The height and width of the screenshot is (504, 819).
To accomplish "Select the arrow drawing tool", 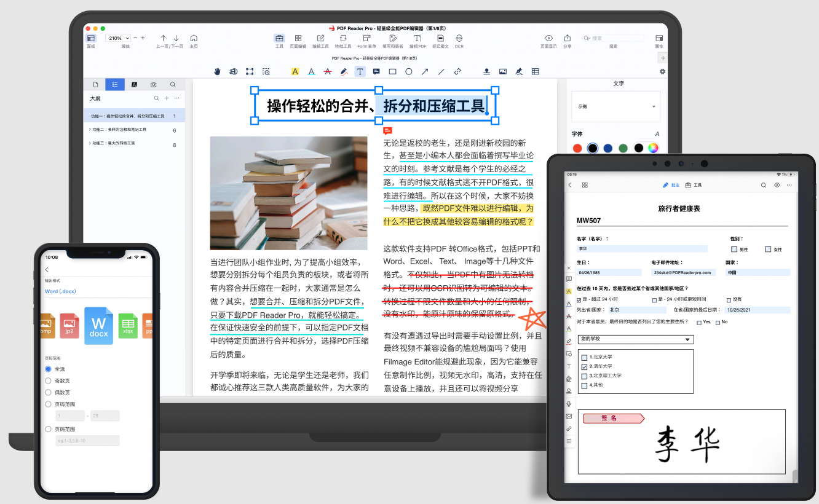I will pos(425,71).
